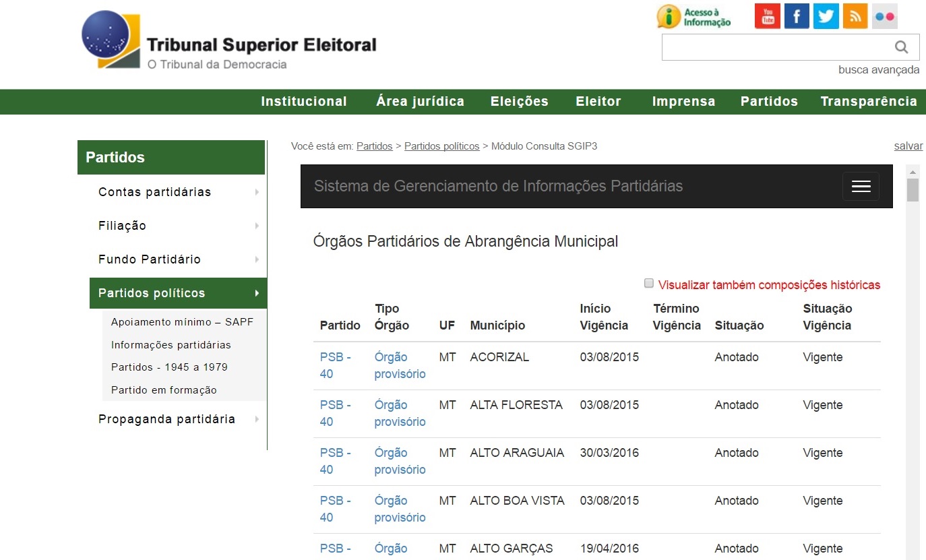The height and width of the screenshot is (560, 926).
Task: Open the Twitter profile icon
Action: 826,16
